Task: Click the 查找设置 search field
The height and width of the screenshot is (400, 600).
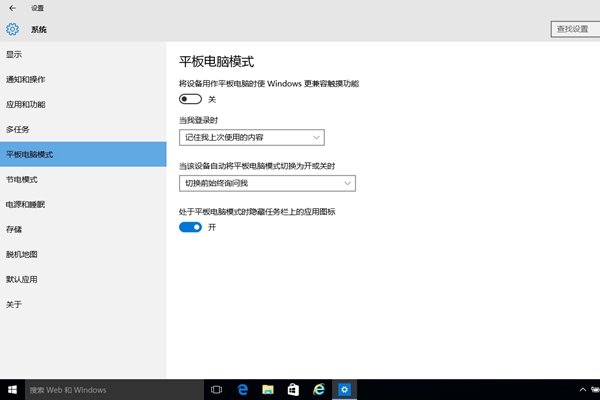Action: point(576,29)
